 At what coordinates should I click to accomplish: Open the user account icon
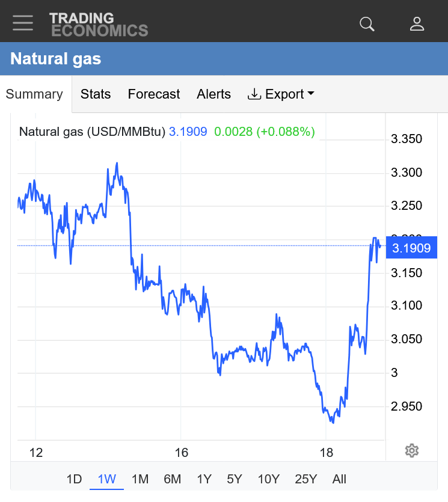pyautogui.click(x=417, y=23)
